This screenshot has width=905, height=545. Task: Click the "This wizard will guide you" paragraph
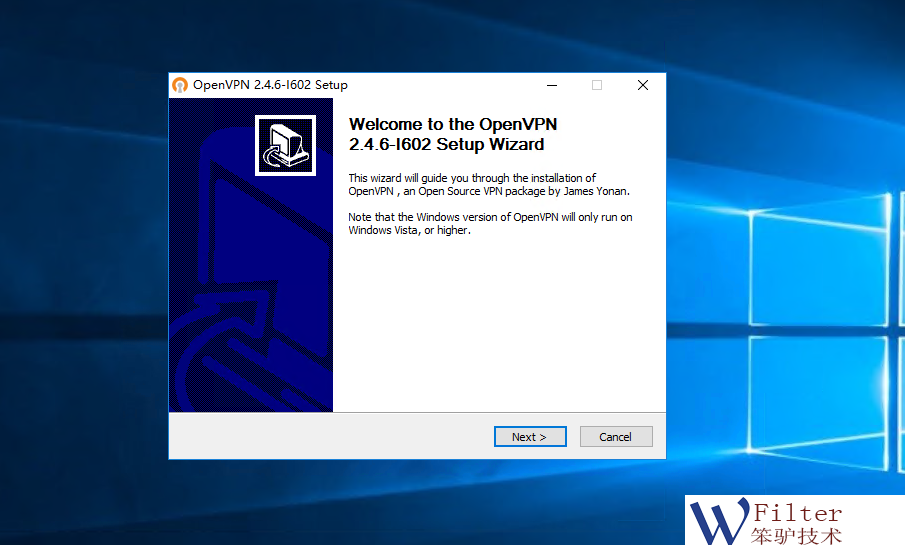[472, 178]
